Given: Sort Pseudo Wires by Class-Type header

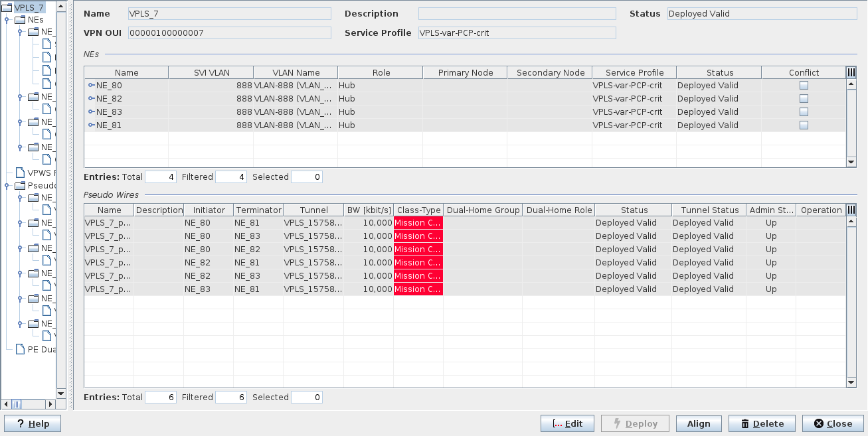Looking at the screenshot, I should (x=418, y=210).
